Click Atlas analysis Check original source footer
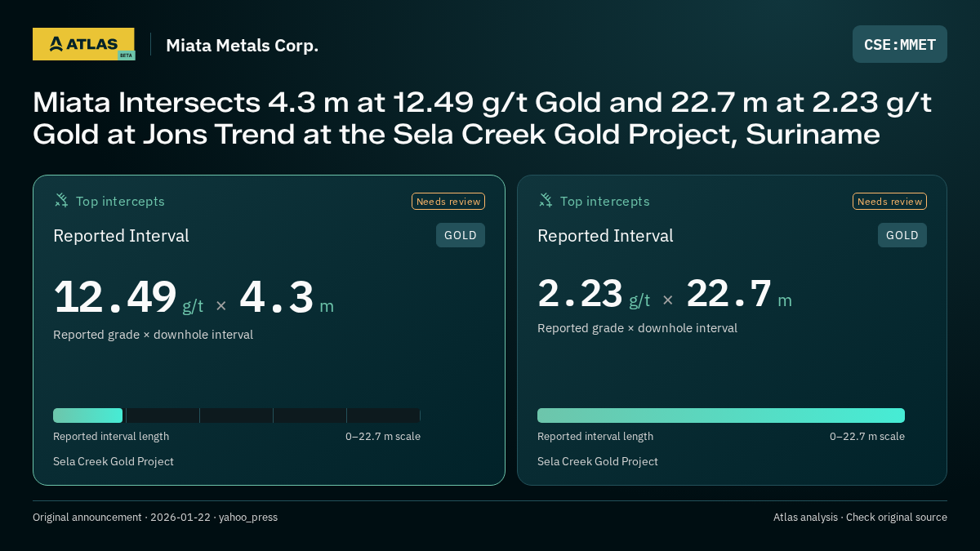This screenshot has height=551, width=980. tap(860, 518)
